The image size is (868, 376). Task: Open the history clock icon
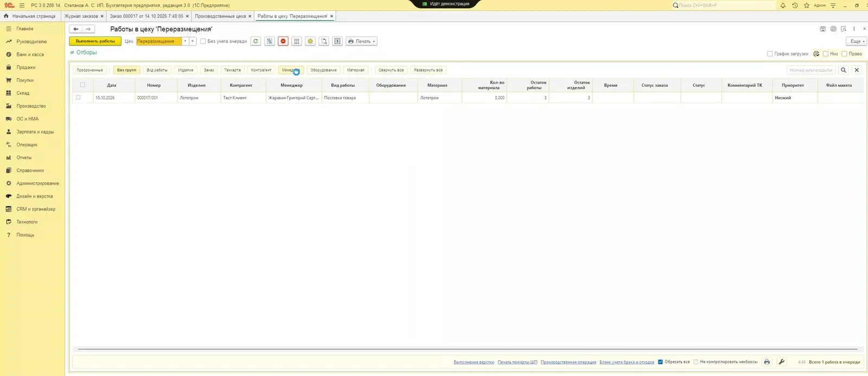(795, 5)
